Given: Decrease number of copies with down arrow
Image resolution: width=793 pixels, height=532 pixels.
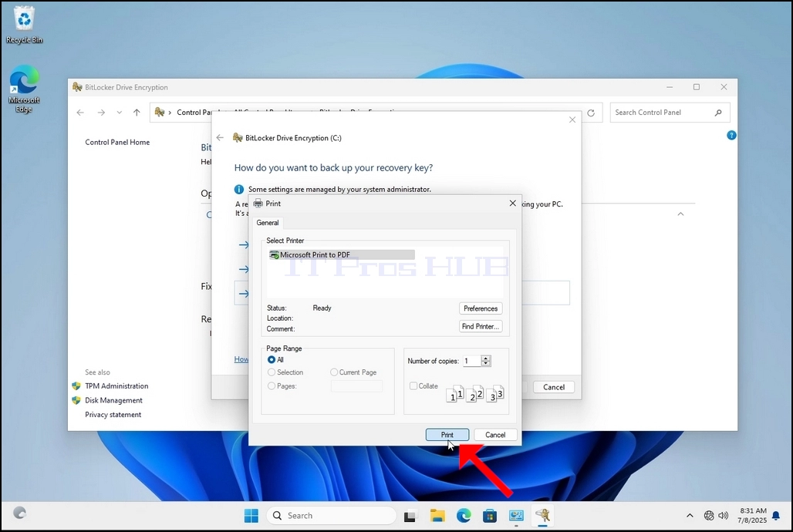Looking at the screenshot, I should click(486, 364).
